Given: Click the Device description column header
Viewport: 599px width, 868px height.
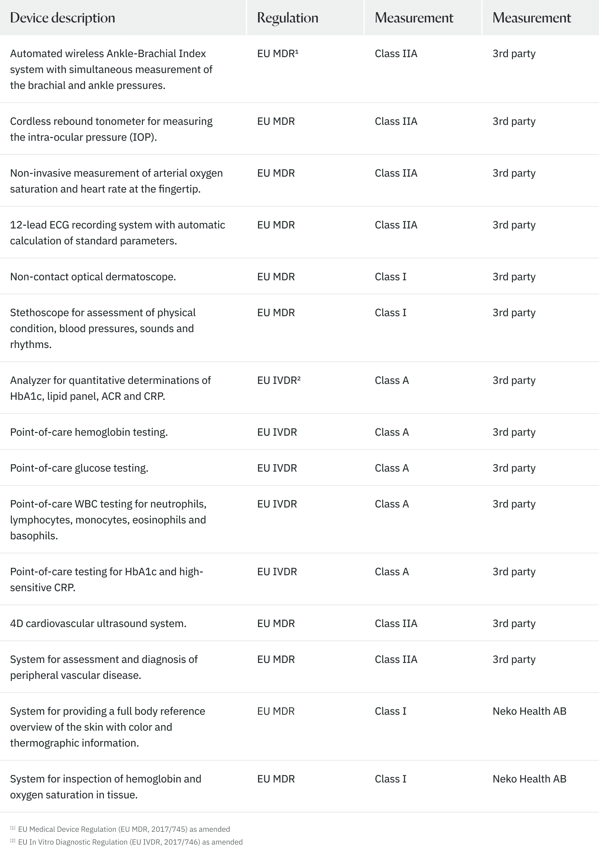Looking at the screenshot, I should click(62, 18).
